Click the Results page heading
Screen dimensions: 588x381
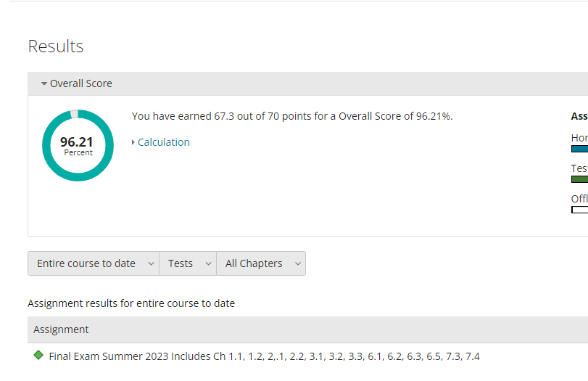pyautogui.click(x=56, y=46)
